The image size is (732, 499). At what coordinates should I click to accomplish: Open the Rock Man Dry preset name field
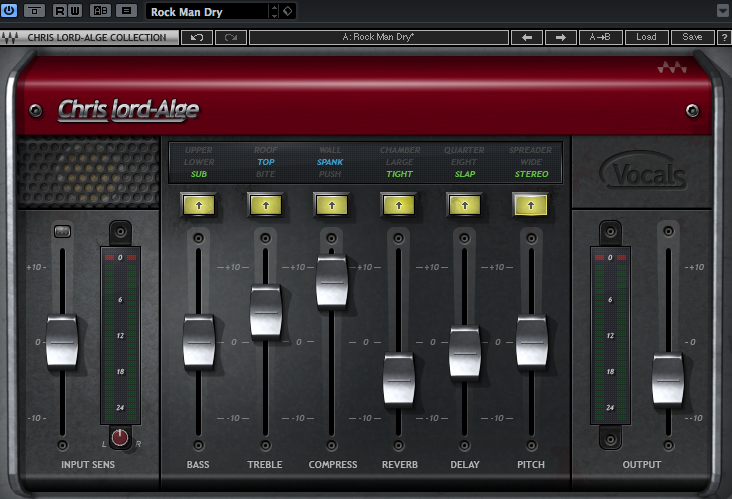click(x=207, y=12)
